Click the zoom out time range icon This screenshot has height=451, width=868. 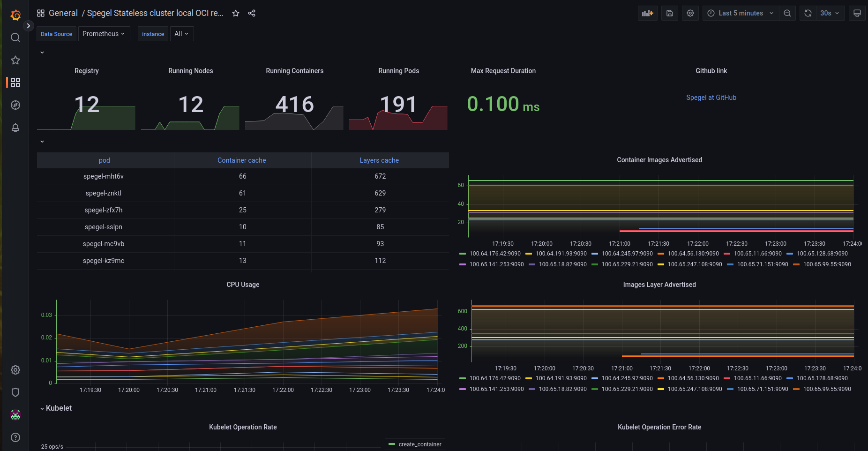787,13
